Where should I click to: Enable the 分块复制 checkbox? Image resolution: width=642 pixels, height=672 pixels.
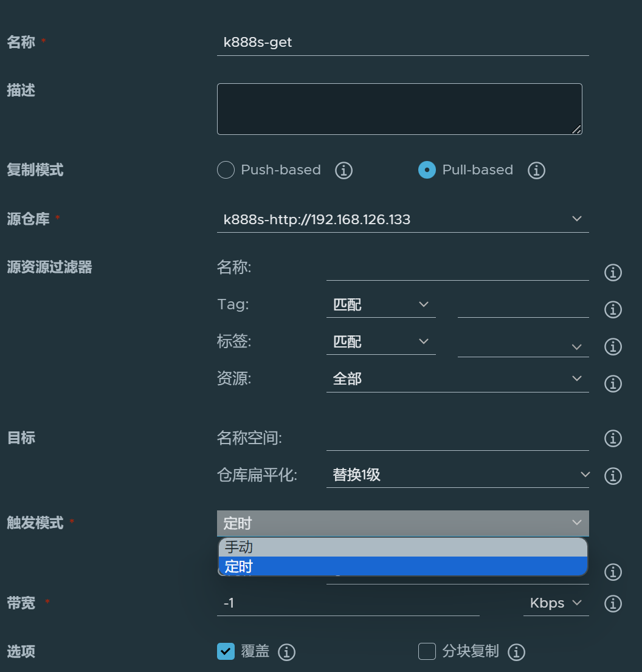point(427,651)
